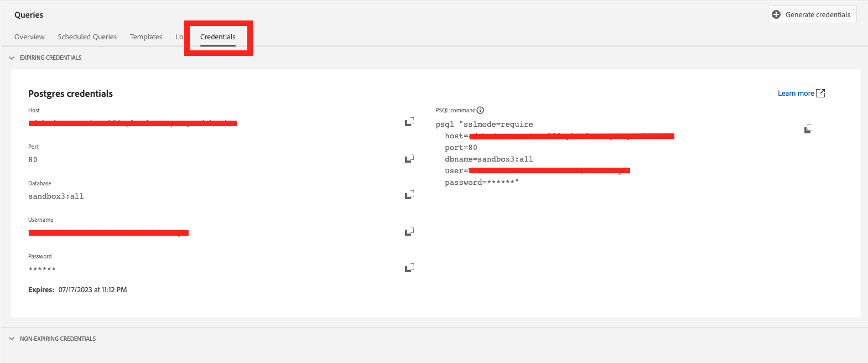Show info about PSQL command

[x=480, y=110]
